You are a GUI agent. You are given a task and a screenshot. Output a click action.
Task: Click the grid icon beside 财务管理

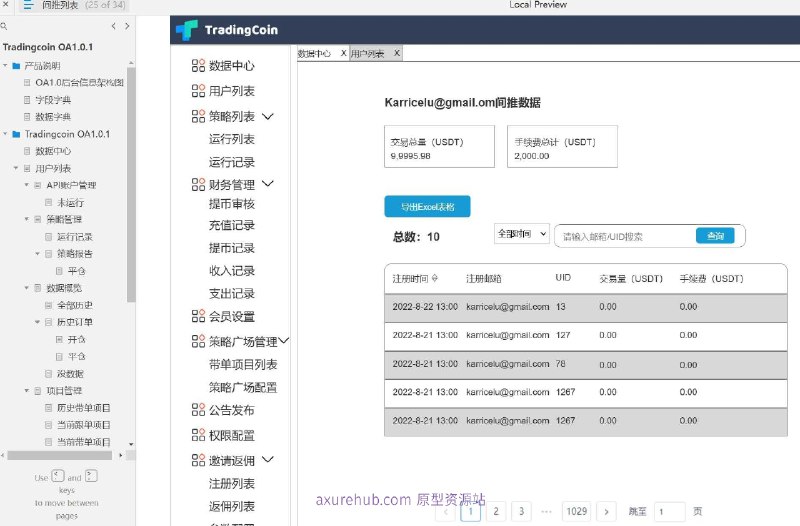198,184
